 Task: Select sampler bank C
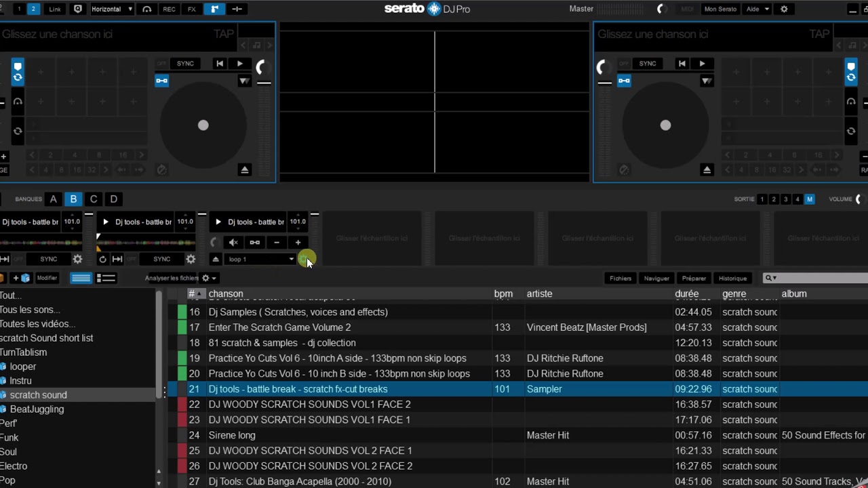point(94,199)
